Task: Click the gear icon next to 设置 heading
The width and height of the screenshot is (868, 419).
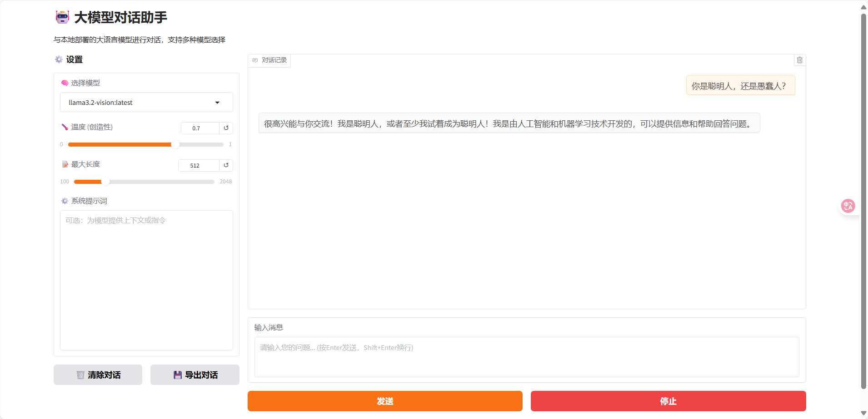Action: click(59, 59)
